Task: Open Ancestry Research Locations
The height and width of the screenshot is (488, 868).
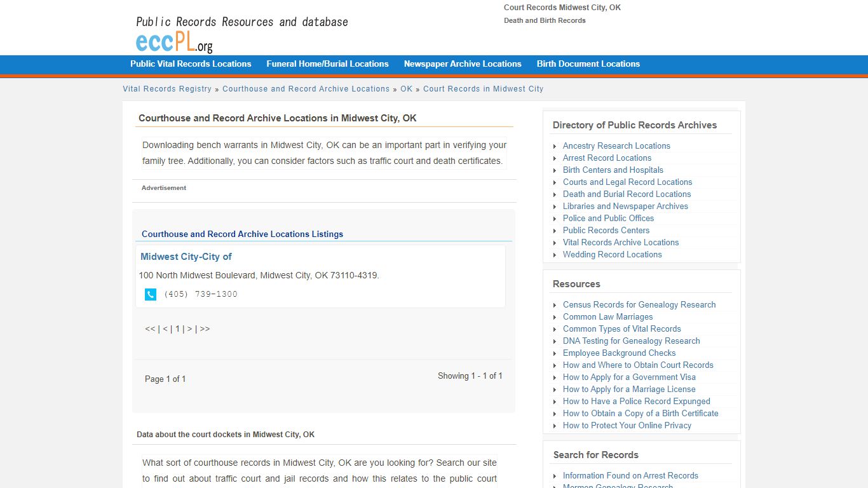Action: (x=616, y=146)
